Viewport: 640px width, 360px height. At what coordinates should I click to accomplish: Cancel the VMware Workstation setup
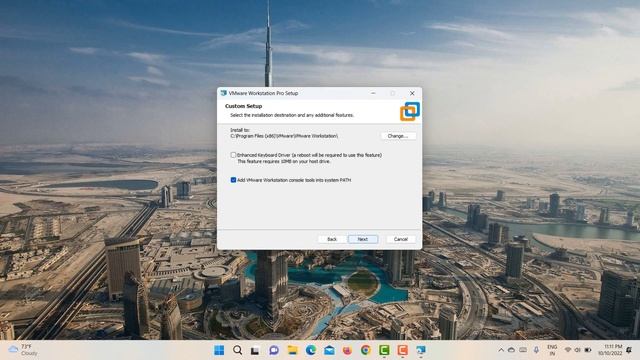tap(401, 239)
